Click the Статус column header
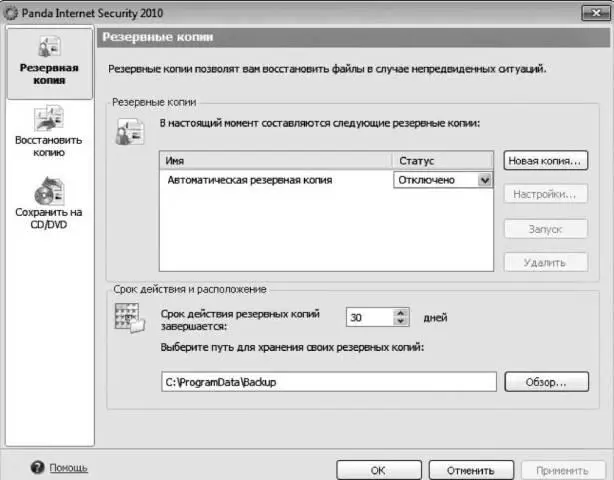Viewport: 614px width, 480px height. (442, 161)
